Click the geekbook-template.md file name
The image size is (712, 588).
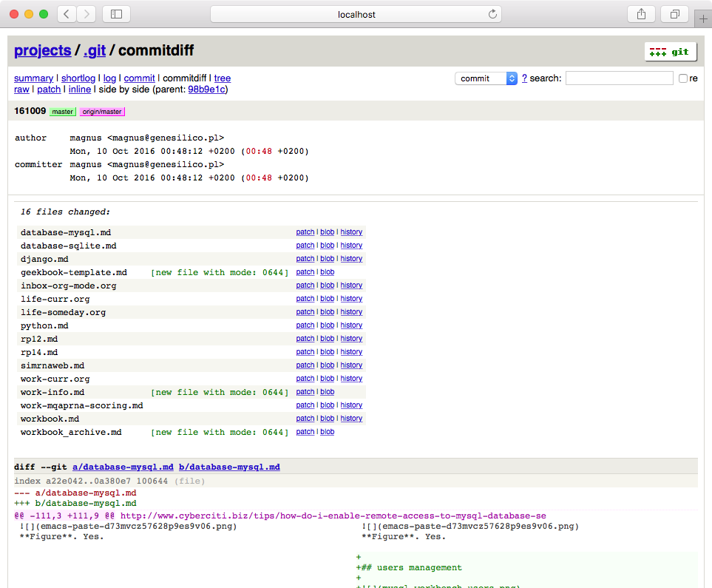point(73,273)
